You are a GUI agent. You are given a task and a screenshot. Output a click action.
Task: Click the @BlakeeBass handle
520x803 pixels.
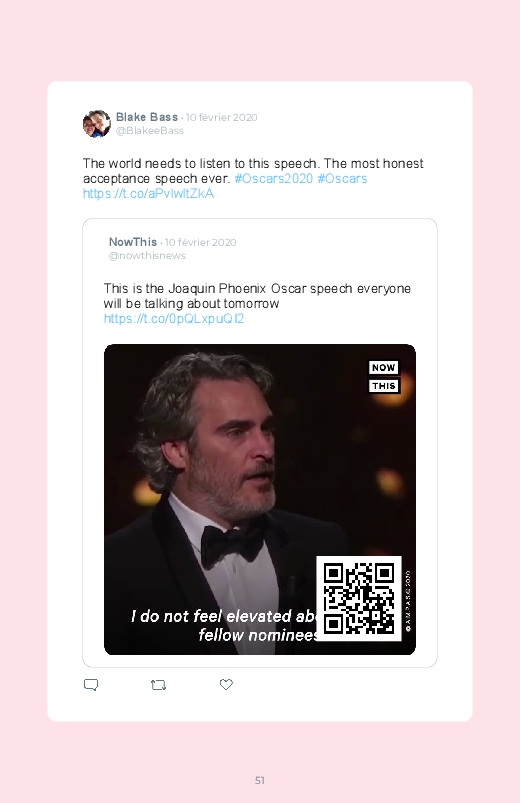click(x=150, y=131)
